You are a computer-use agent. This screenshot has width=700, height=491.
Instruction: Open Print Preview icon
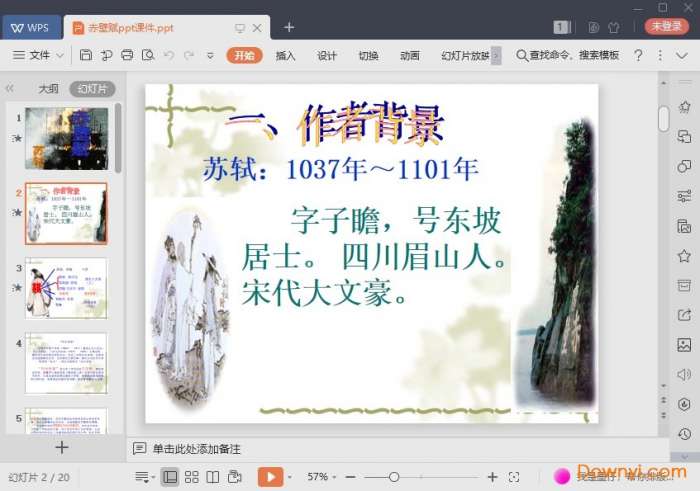[x=148, y=55]
